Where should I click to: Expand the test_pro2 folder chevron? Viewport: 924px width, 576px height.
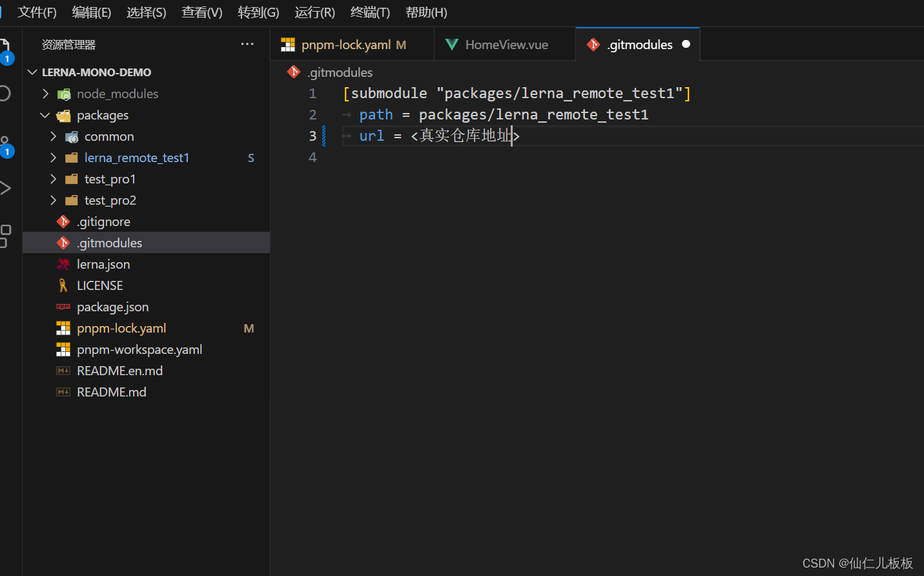coord(53,201)
